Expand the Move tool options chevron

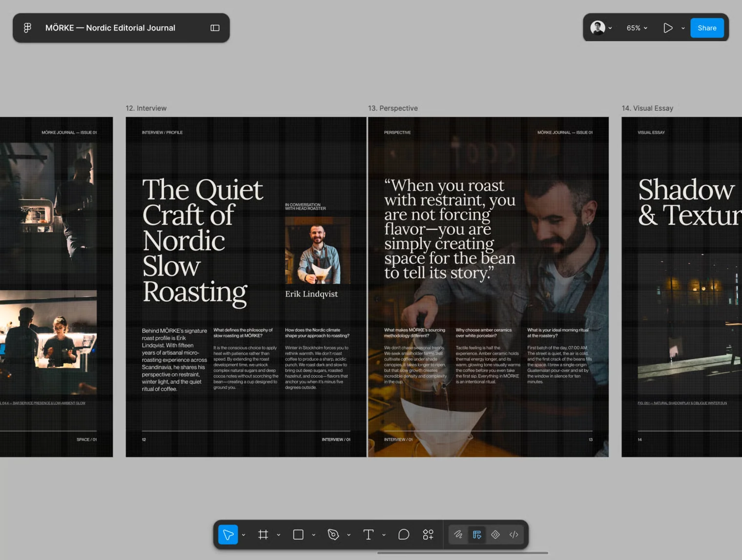244,535
